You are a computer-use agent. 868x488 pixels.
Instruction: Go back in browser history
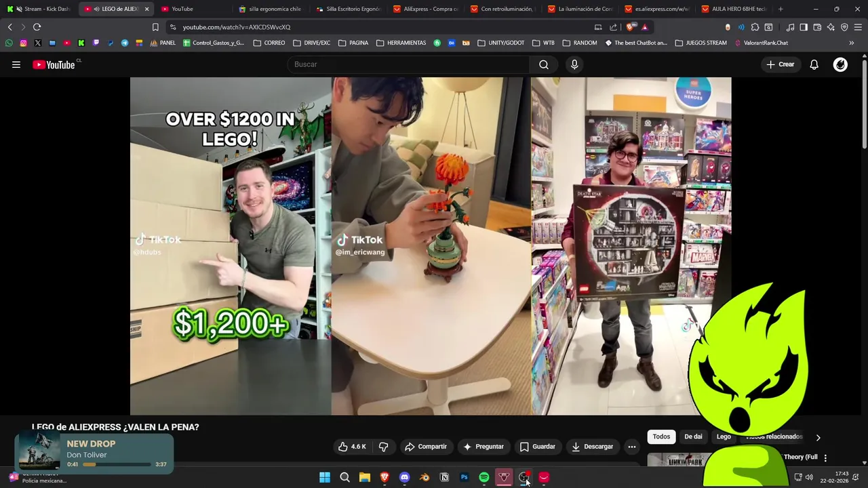click(x=9, y=27)
